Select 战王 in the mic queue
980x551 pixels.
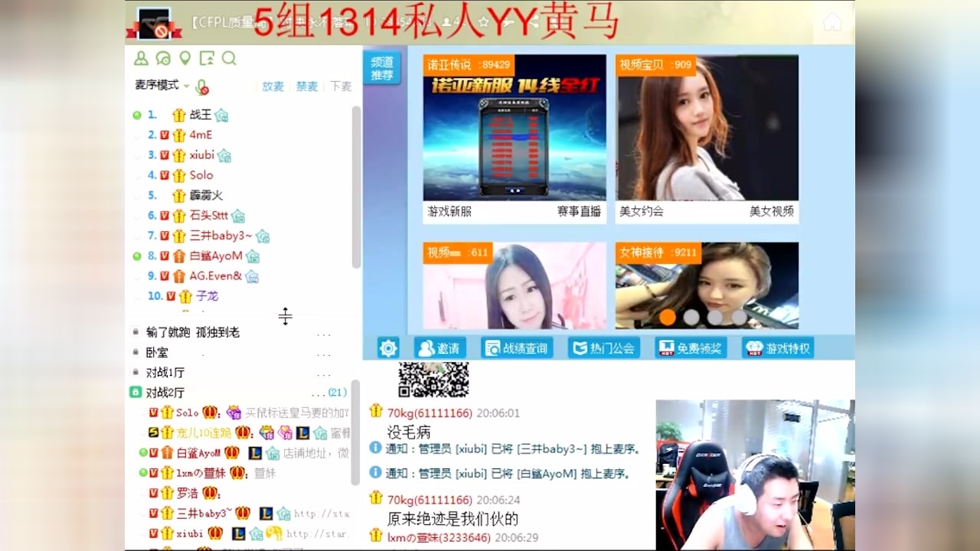coord(201,115)
